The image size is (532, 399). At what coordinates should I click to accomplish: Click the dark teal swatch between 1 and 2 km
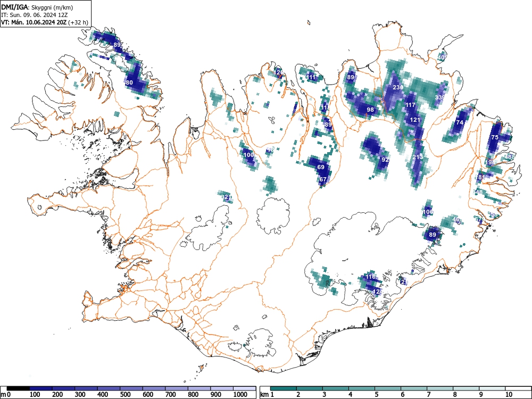click(284, 388)
